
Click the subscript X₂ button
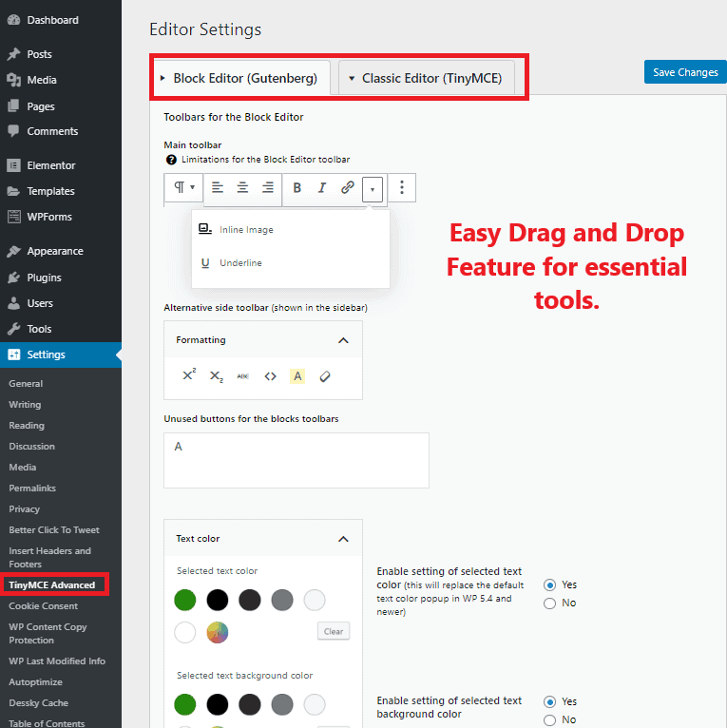(x=217, y=376)
